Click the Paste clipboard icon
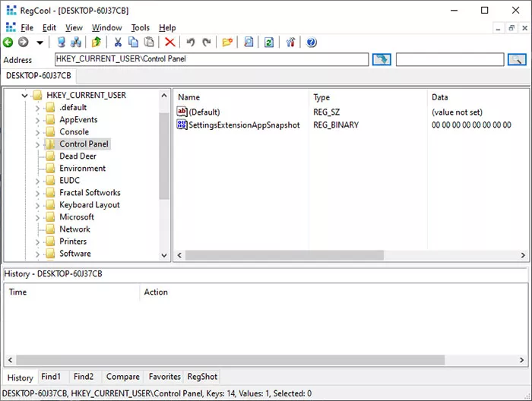The width and height of the screenshot is (532, 401). coord(149,43)
